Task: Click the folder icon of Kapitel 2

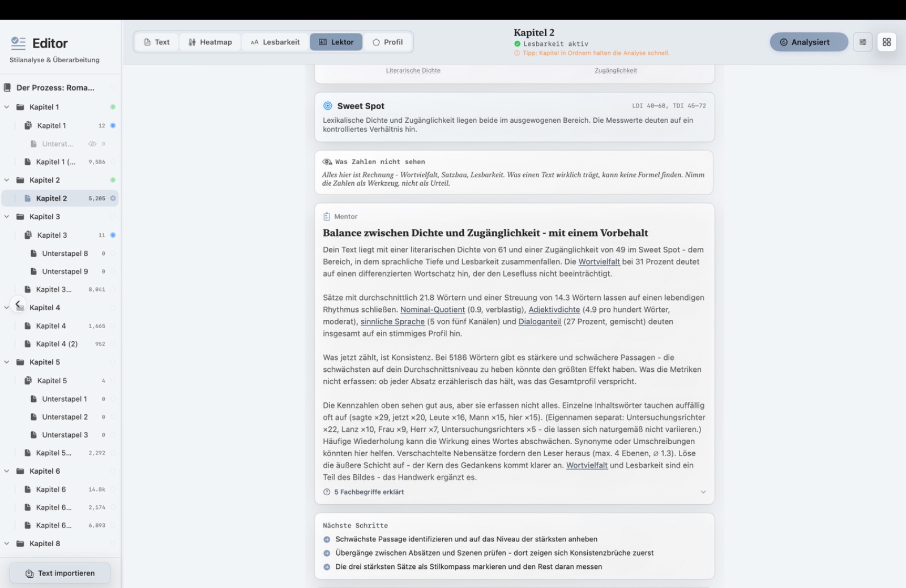Action: click(20, 181)
